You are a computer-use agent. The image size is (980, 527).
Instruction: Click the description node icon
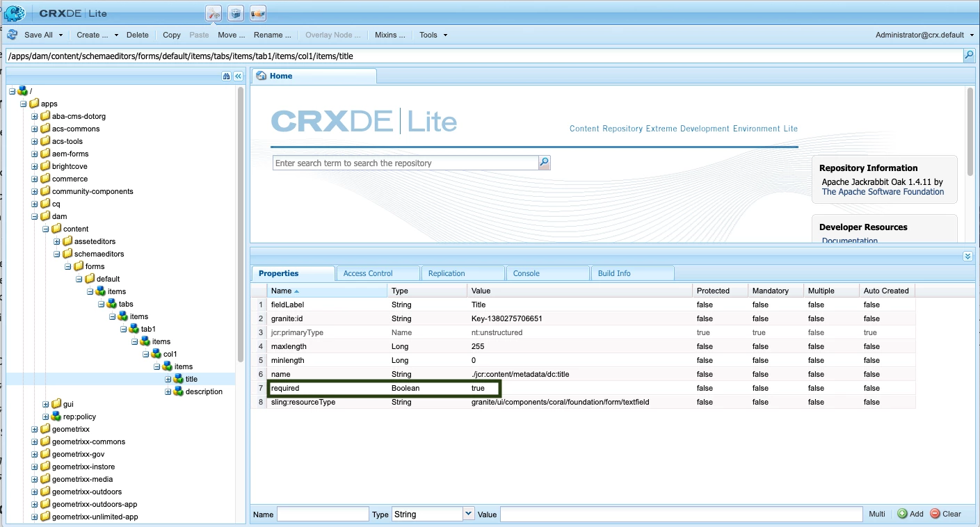point(179,391)
